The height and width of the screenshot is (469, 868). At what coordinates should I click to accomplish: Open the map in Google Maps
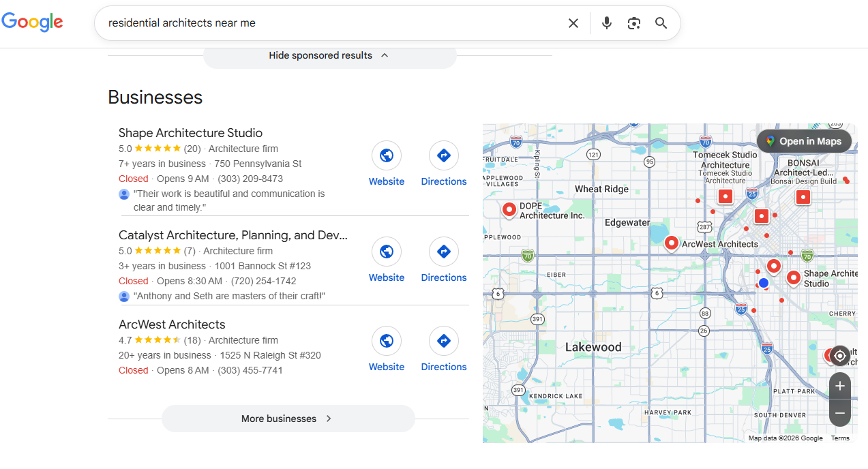point(804,141)
